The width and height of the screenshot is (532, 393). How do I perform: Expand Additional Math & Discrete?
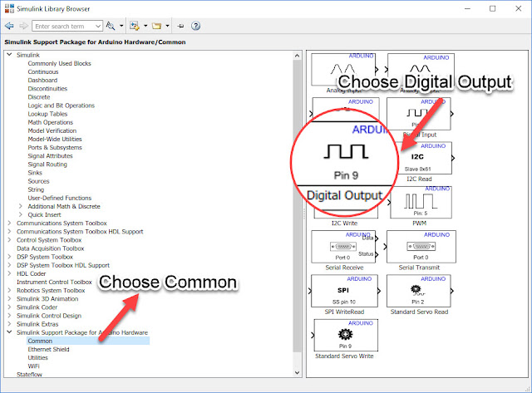(20, 206)
